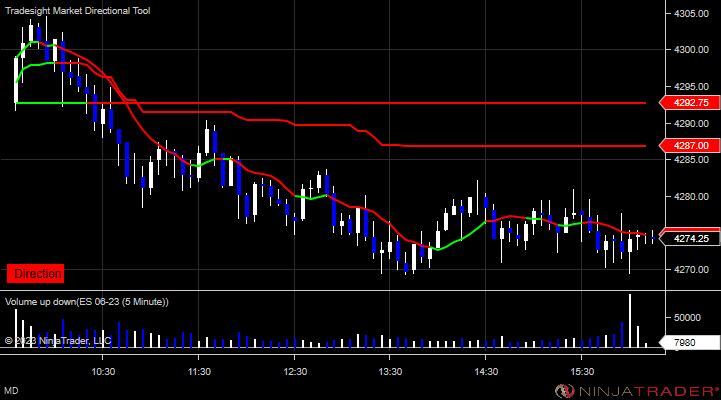Click the red Direction indicator box
Image resolution: width=721 pixels, height=400 pixels.
coord(35,274)
